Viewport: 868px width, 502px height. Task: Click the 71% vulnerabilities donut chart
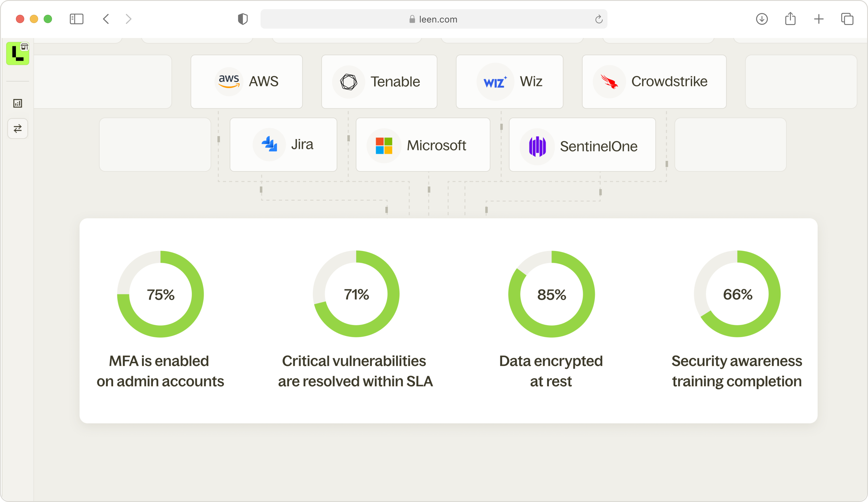pos(356,294)
